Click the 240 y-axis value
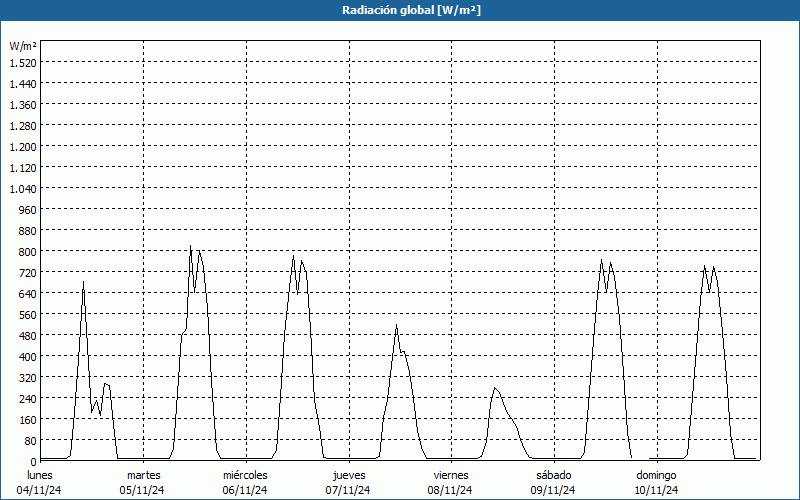Viewport: 800px width, 500px height. [x=28, y=398]
